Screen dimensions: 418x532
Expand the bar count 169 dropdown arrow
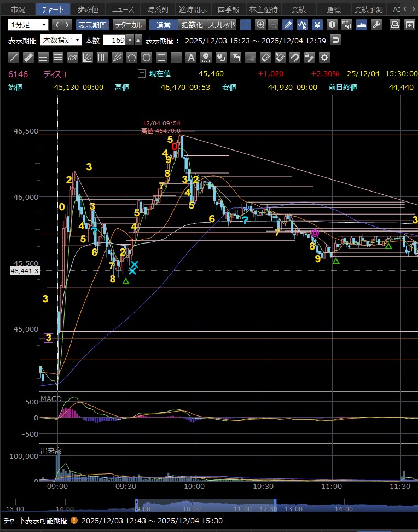pyautogui.click(x=130, y=40)
